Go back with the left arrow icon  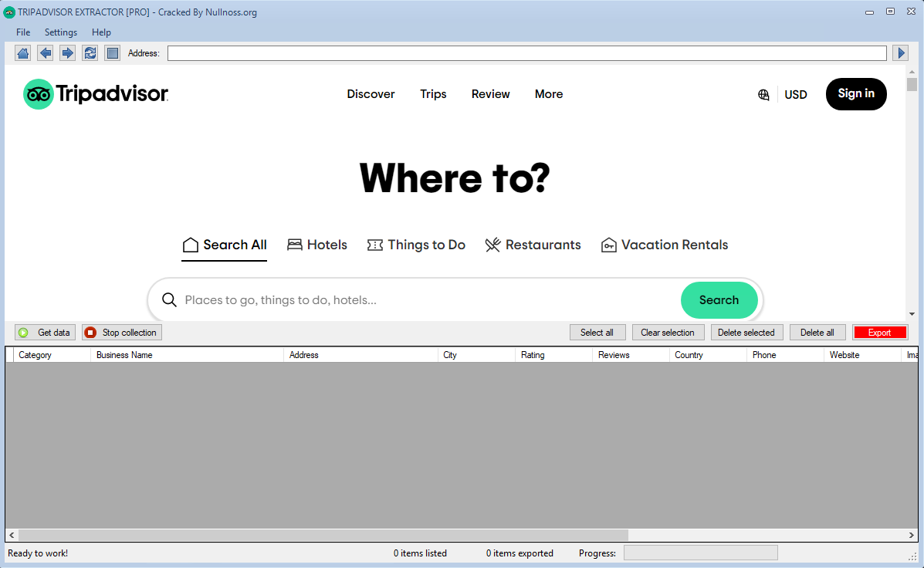(46, 53)
